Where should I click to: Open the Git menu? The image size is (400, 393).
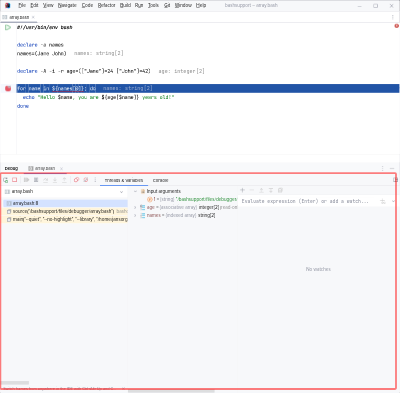[x=167, y=5]
